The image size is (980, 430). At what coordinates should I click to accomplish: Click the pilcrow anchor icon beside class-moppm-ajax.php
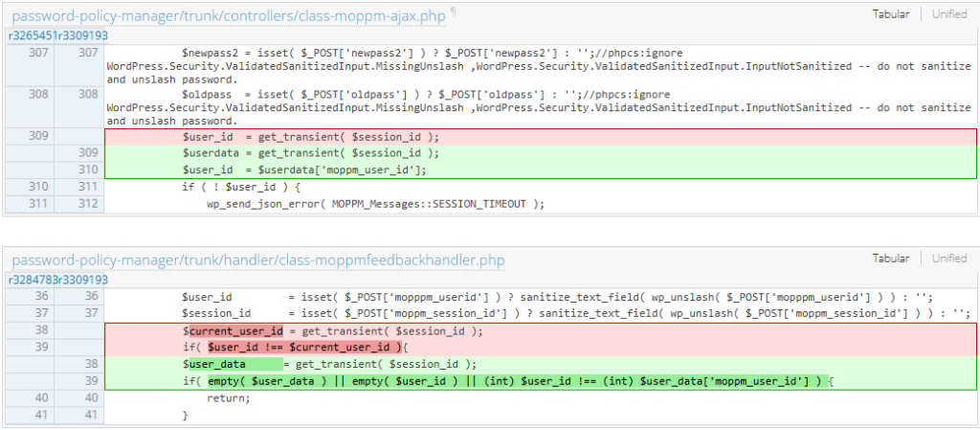(x=454, y=12)
